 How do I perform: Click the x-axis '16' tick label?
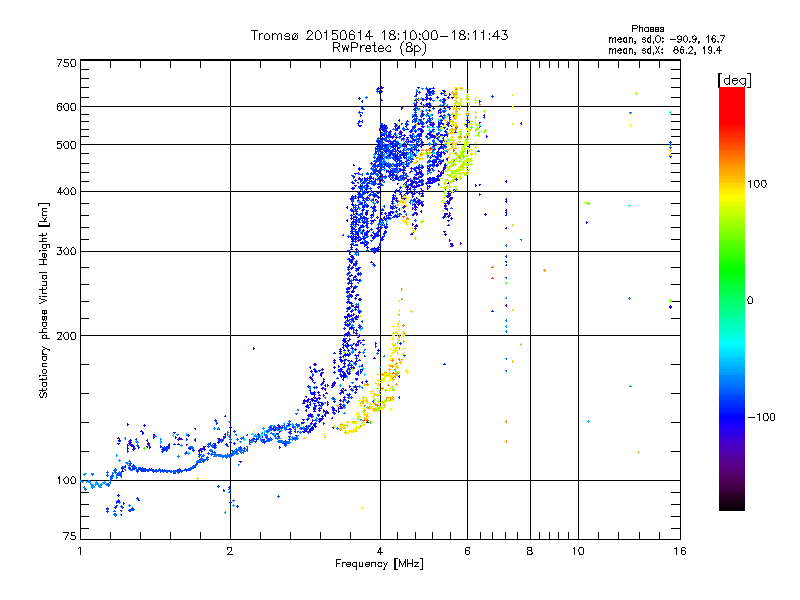680,551
